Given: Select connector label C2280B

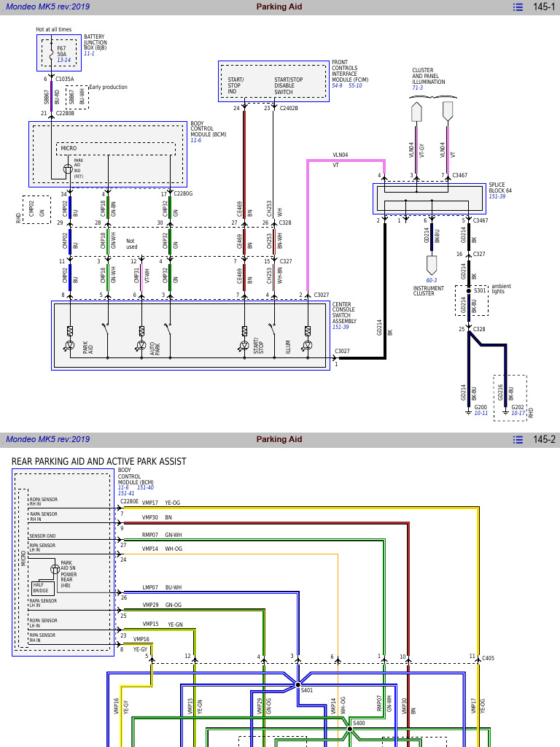Looking at the screenshot, I should [65, 113].
